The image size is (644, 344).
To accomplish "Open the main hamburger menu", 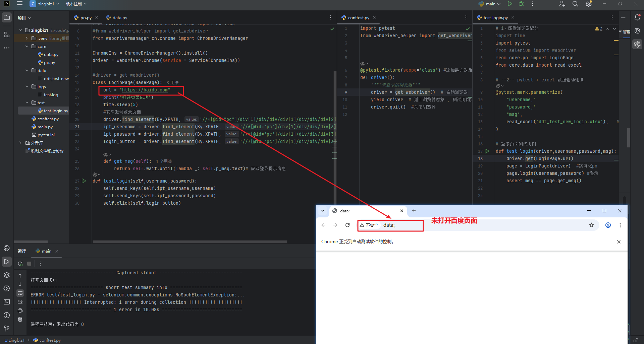I will 20,4.
